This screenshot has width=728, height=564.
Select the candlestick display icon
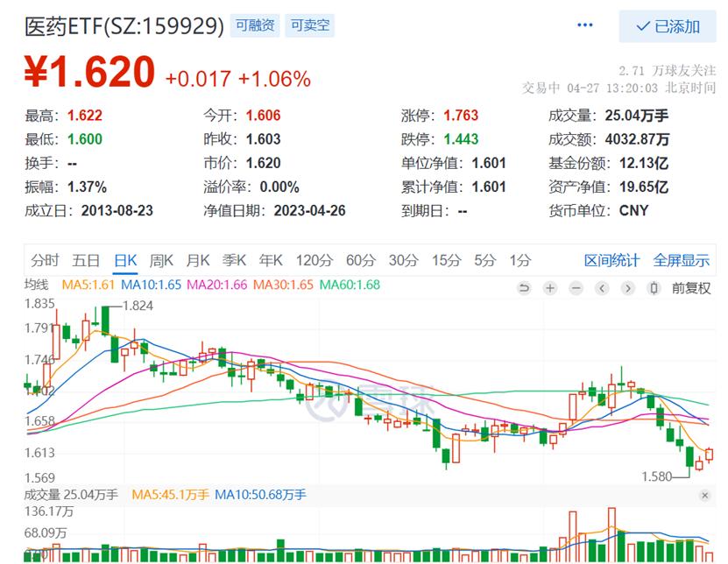[x=654, y=287]
